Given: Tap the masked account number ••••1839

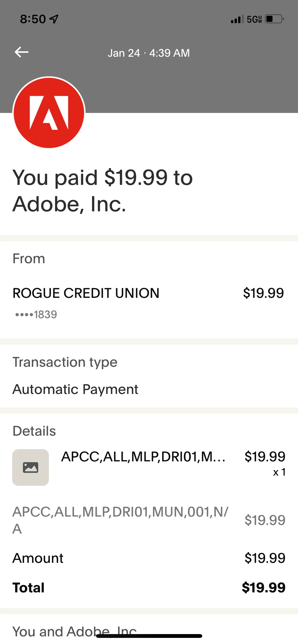Looking at the screenshot, I should tap(36, 315).
